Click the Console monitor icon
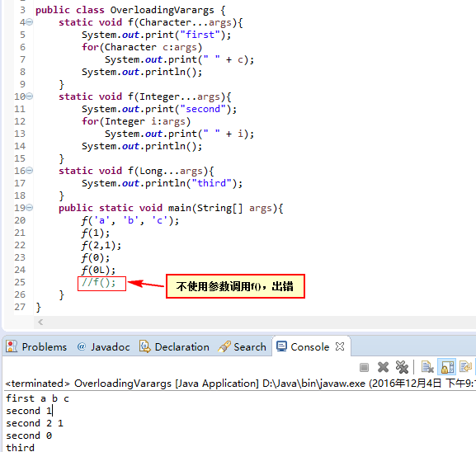476x452 pixels. click(281, 346)
